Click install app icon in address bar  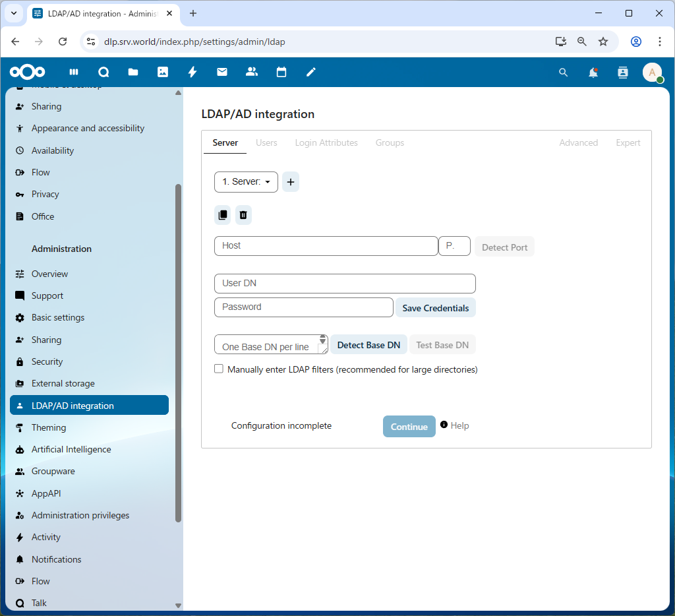pos(560,42)
